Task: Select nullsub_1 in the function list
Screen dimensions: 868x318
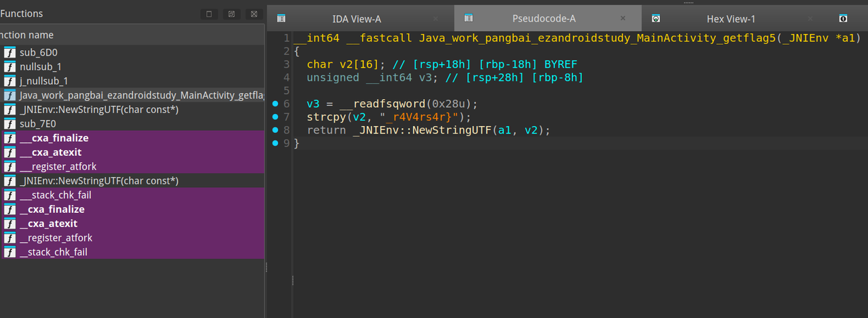Action: coord(40,66)
